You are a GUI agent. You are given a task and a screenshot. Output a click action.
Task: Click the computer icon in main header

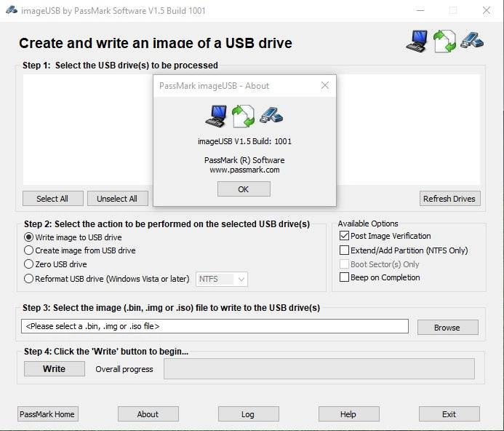[x=417, y=41]
